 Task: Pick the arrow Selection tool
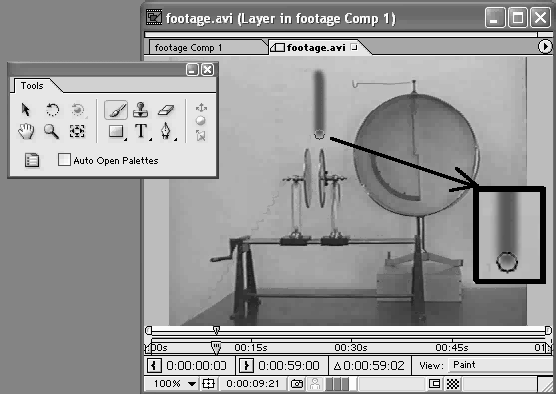tap(26, 110)
